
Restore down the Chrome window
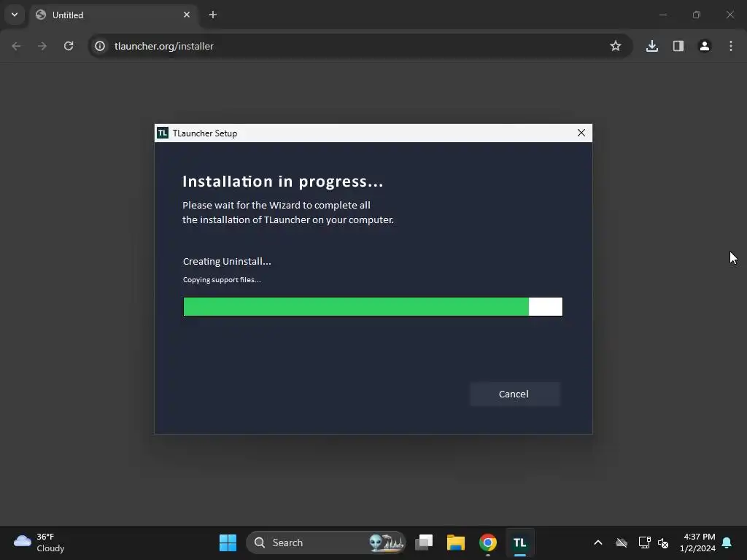click(x=697, y=15)
